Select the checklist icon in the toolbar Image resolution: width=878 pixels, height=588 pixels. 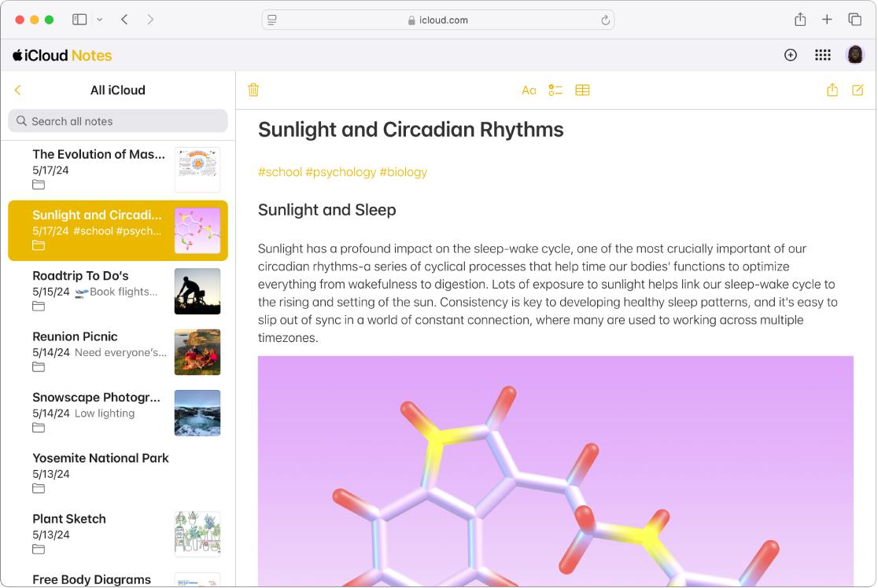click(555, 90)
